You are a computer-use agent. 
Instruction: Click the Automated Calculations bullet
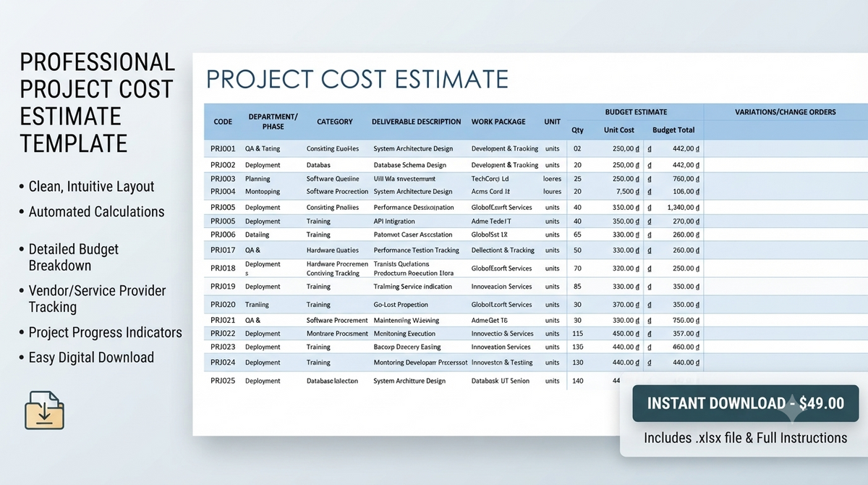[x=91, y=212]
